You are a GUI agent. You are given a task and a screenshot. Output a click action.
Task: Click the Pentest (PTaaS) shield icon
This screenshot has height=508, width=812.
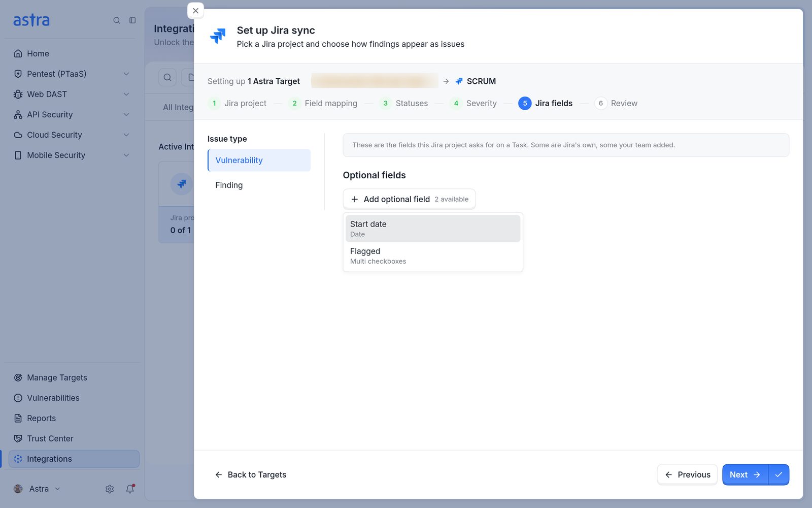click(18, 74)
